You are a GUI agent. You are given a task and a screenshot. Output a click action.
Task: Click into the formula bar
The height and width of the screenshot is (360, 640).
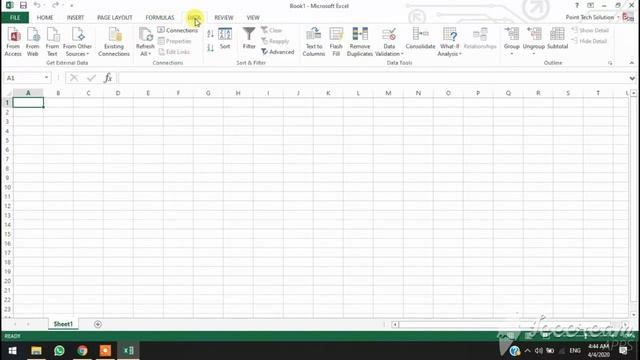(372, 78)
